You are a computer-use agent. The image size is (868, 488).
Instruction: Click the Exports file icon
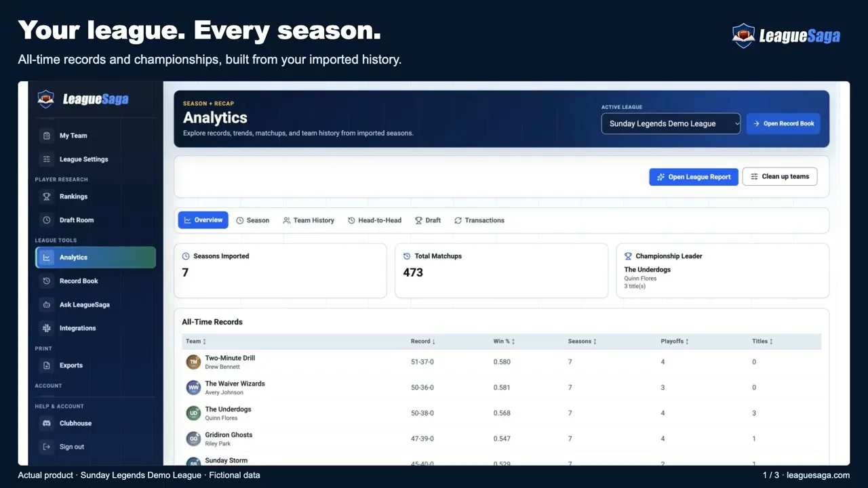coord(47,365)
